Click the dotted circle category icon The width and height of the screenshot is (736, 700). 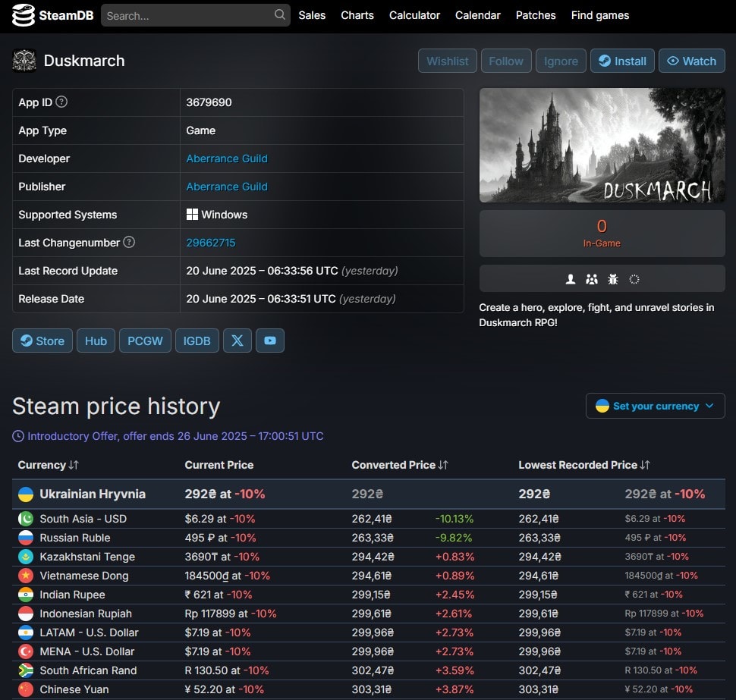click(x=634, y=280)
